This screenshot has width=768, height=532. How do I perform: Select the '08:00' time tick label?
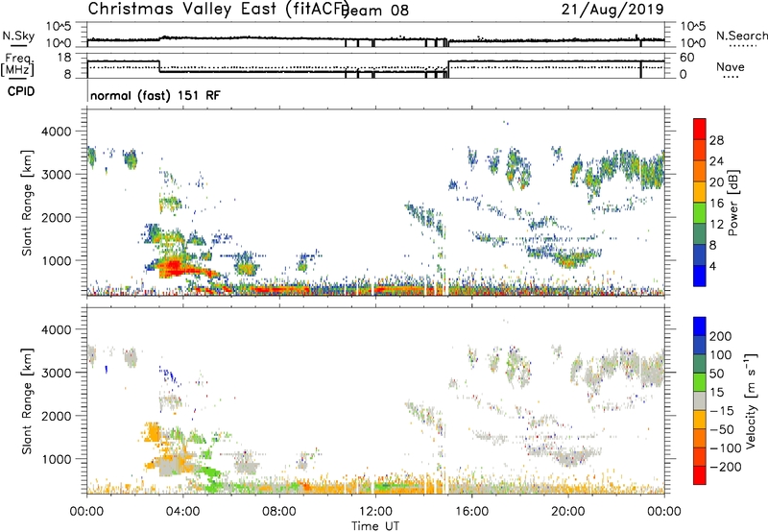[279, 512]
